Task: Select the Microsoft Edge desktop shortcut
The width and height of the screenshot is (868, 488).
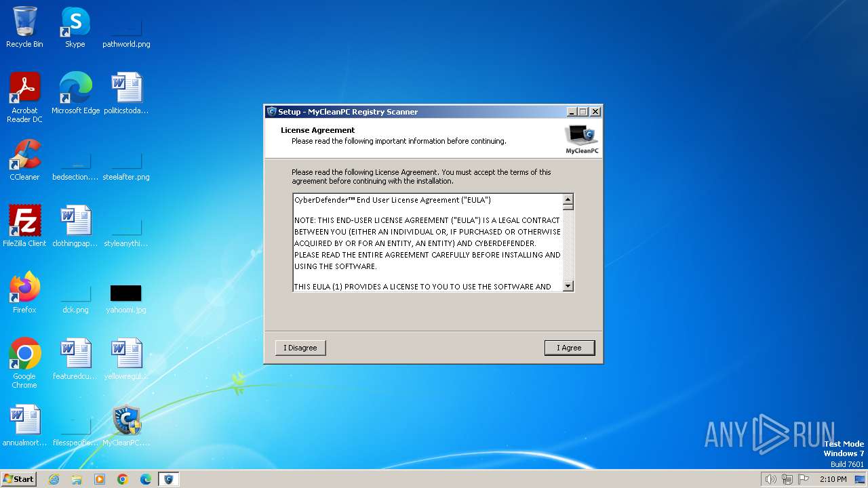Action: (75, 94)
